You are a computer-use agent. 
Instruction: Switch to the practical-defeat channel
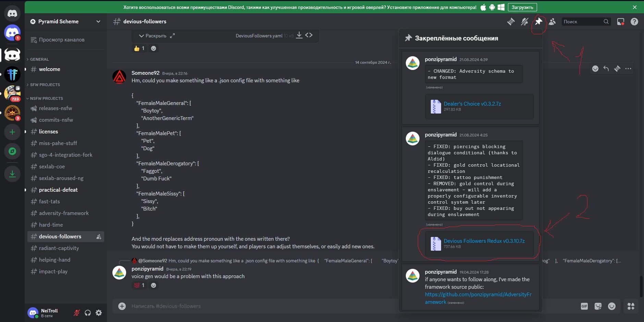tap(58, 190)
